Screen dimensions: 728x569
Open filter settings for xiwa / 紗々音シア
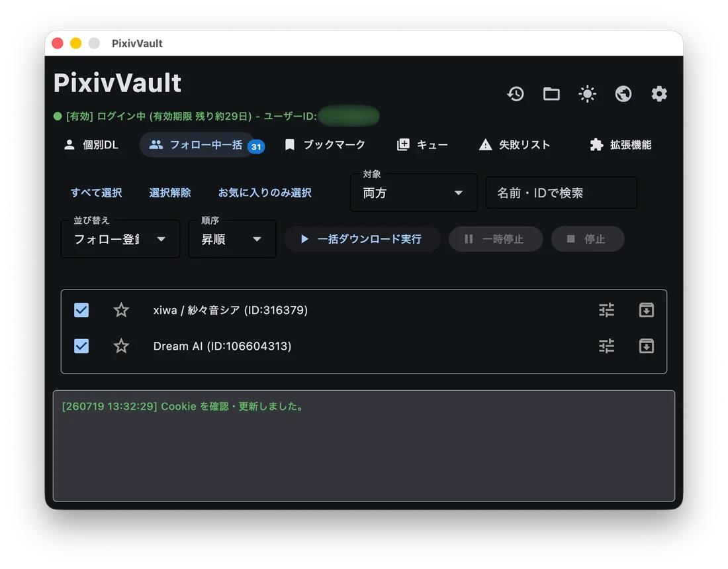point(606,310)
